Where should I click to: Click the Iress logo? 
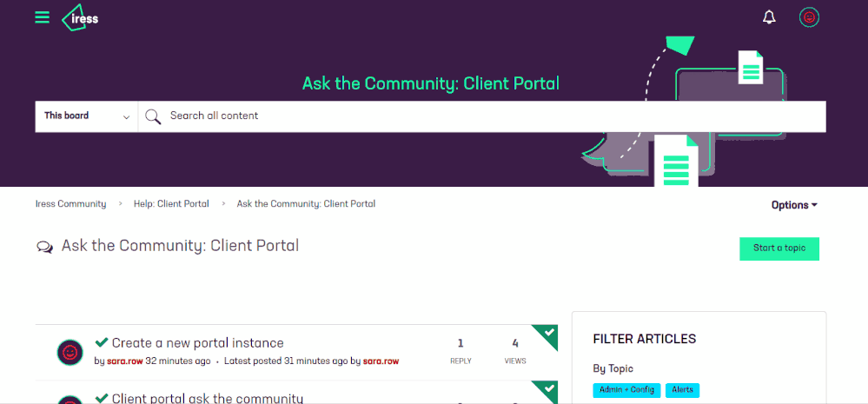pyautogui.click(x=80, y=17)
